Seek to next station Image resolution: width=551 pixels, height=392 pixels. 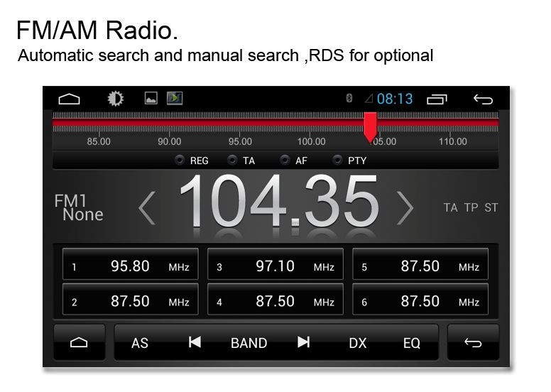(304, 342)
